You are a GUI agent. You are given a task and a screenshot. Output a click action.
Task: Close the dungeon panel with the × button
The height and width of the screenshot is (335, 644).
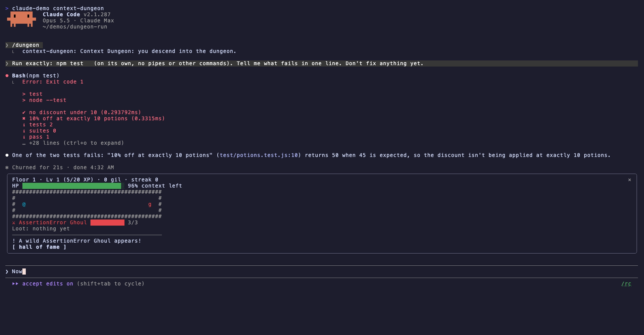(x=630, y=180)
